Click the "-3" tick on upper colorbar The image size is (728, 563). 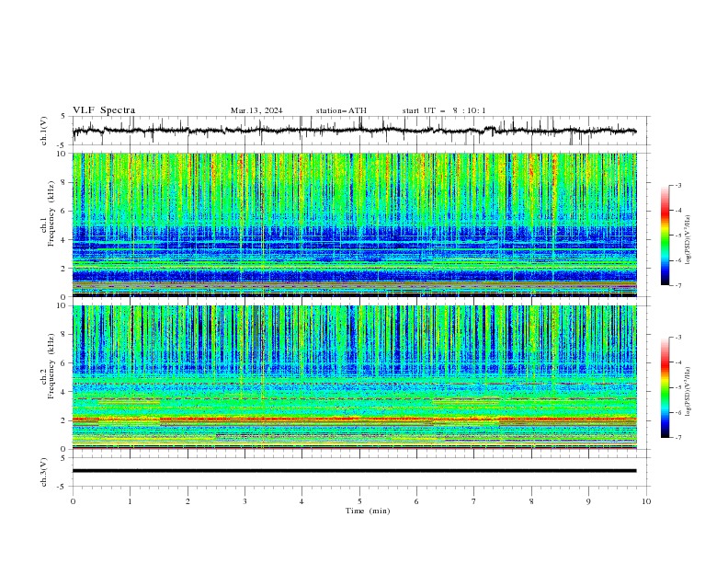tap(677, 185)
